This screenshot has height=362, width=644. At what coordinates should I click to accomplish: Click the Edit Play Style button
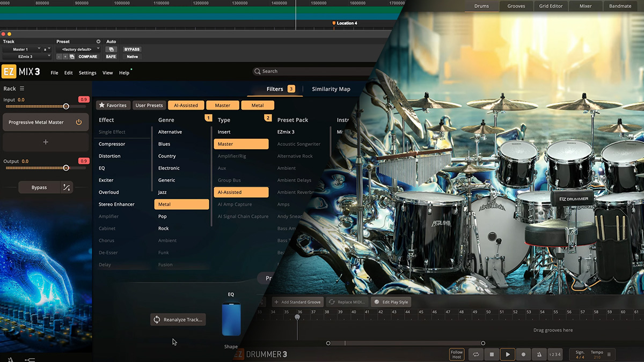click(391, 302)
